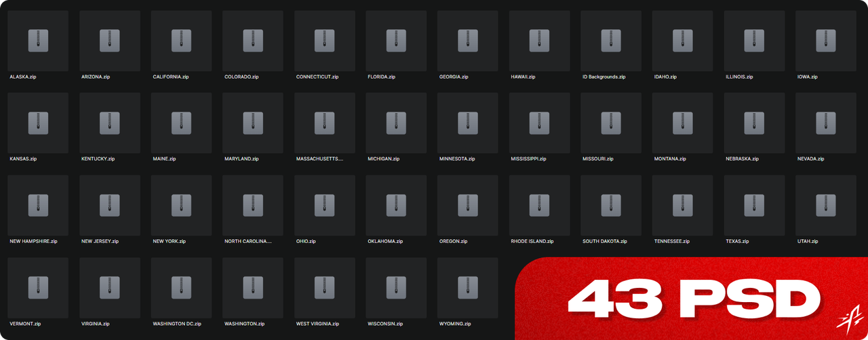The height and width of the screenshot is (340, 868).
Task: Click the KANSAS.zip archive icon
Action: 38,123
